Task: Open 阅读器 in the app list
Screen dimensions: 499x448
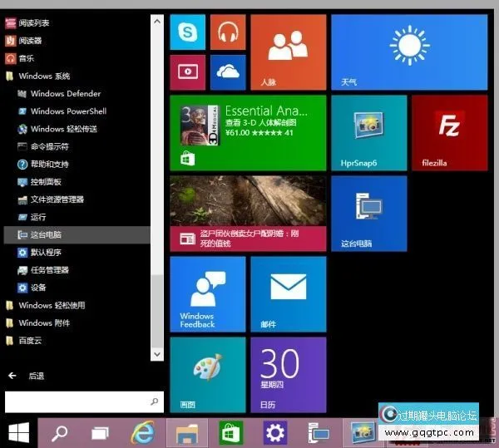Action: click(77, 41)
